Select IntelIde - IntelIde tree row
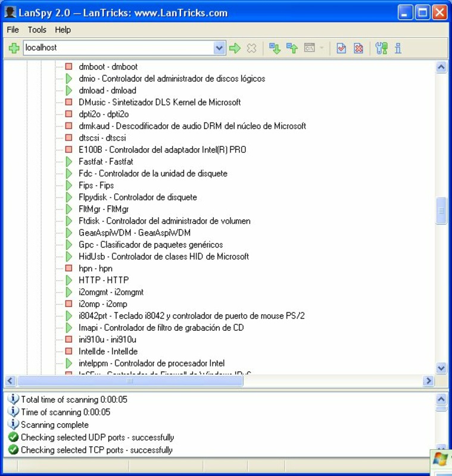452x476 pixels. (x=108, y=351)
